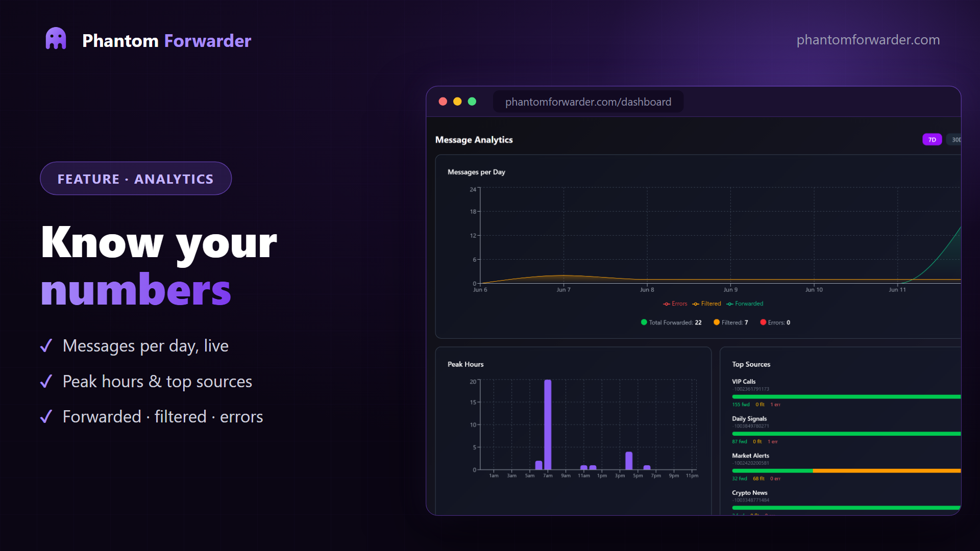Click the 'Total Forwarded: 22' summary text
This screenshot has width=980, height=551.
pos(675,322)
